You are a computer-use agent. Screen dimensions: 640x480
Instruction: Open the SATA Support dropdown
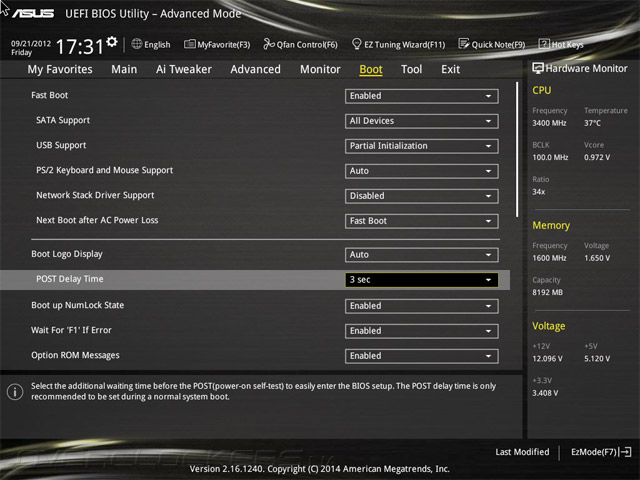422,121
